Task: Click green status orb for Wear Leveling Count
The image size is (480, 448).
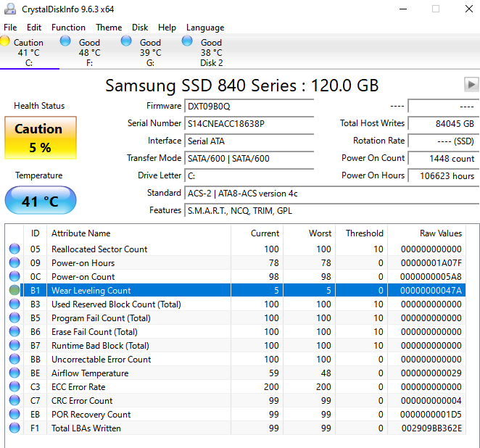Action: pos(15,290)
